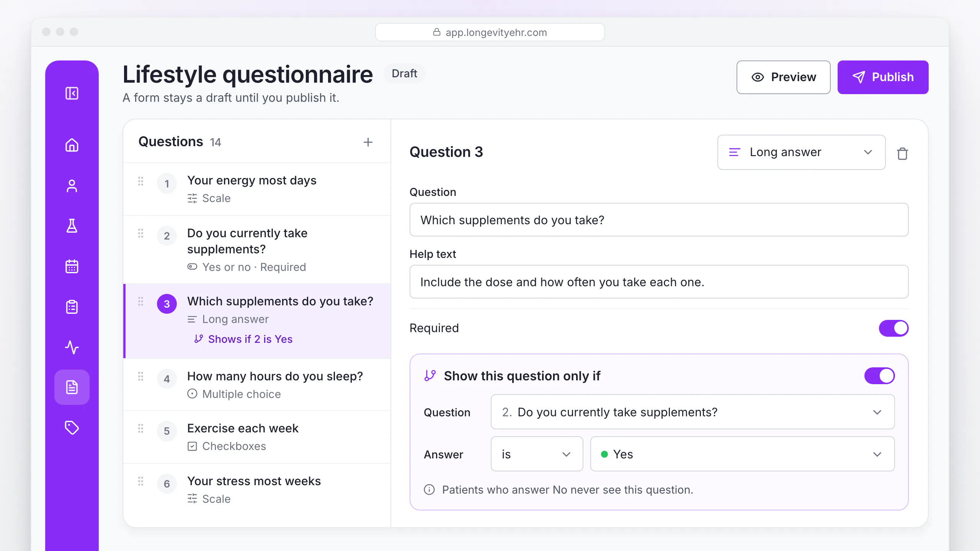Click the Help text input field

tap(659, 282)
